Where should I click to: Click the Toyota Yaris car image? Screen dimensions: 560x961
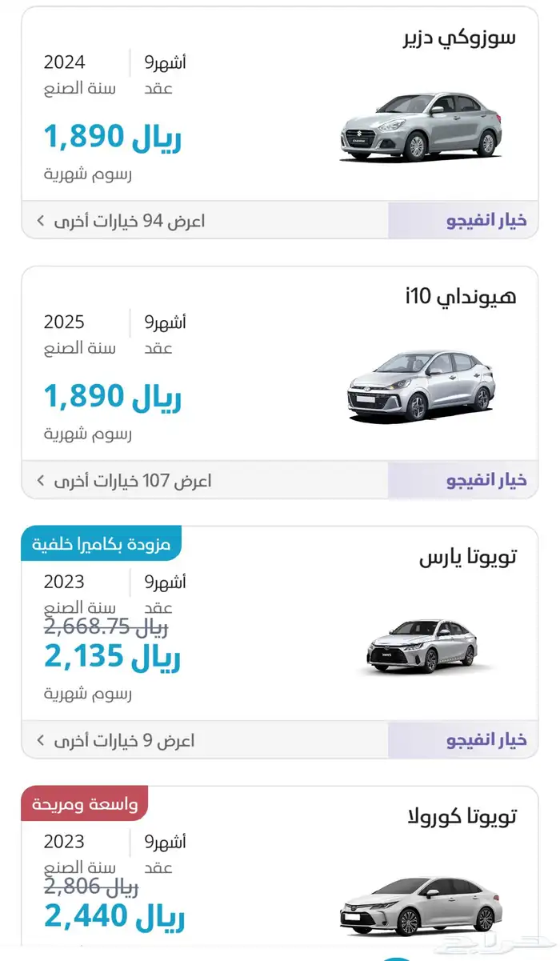(422, 647)
